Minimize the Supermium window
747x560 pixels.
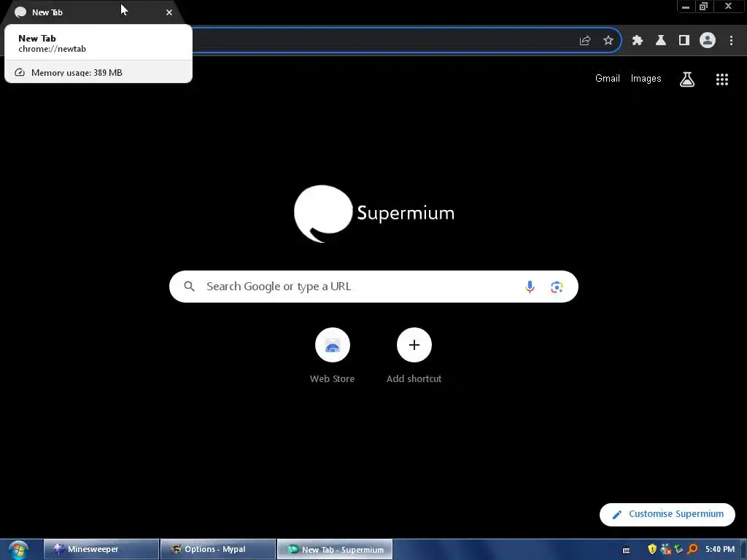pos(686,7)
